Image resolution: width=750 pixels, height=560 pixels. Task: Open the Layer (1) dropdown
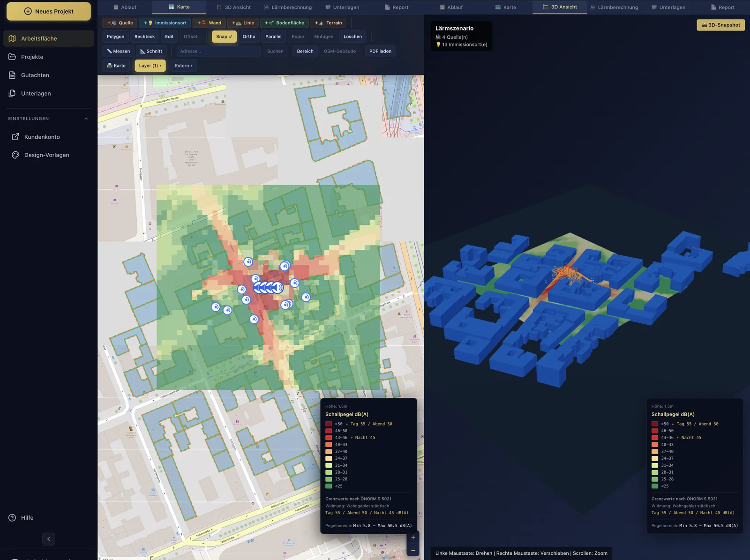150,66
